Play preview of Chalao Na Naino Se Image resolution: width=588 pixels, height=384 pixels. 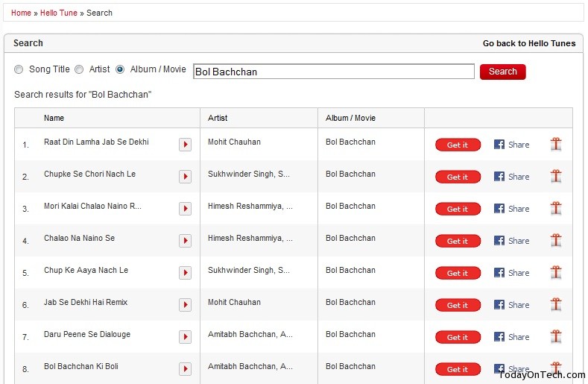(x=186, y=241)
